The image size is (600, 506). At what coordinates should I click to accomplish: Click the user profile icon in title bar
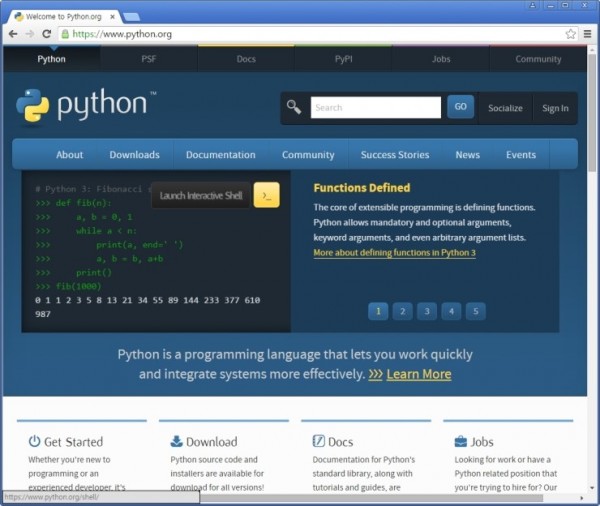532,5
